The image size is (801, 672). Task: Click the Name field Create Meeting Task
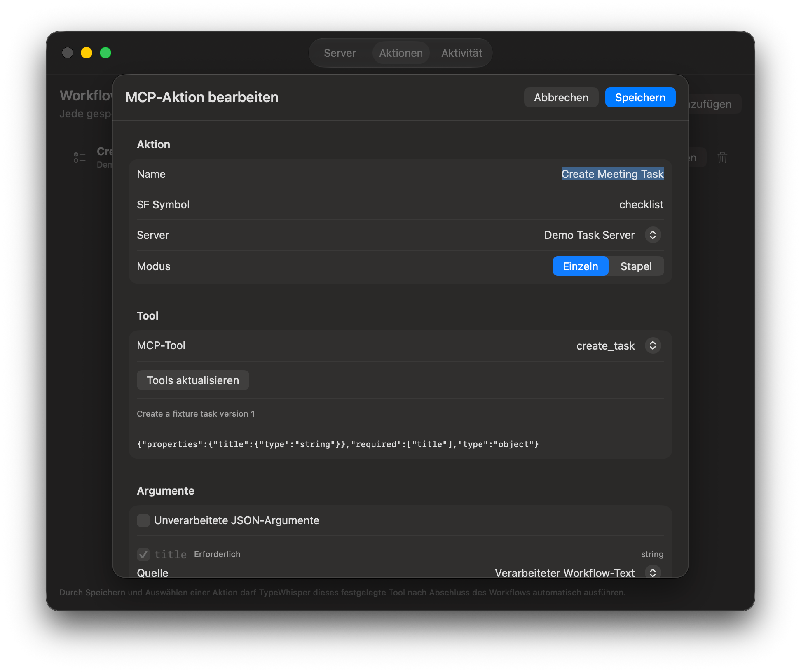612,174
